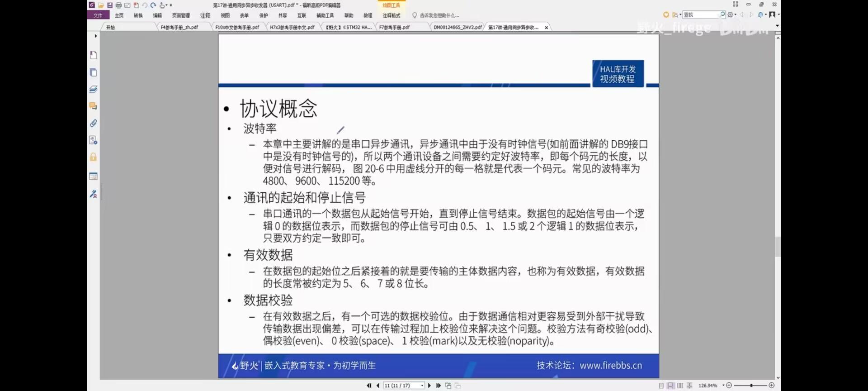
Task: Open the 保护 Protect ribbon tab
Action: [264, 15]
